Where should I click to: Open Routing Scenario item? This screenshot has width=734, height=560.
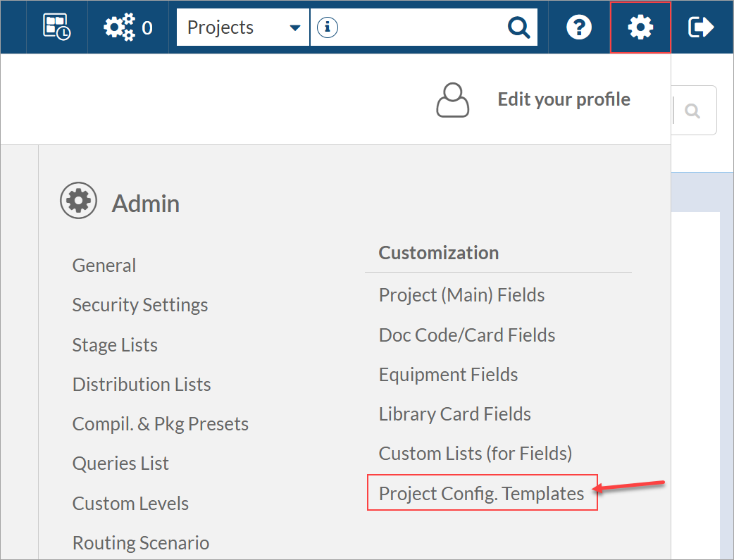click(141, 543)
